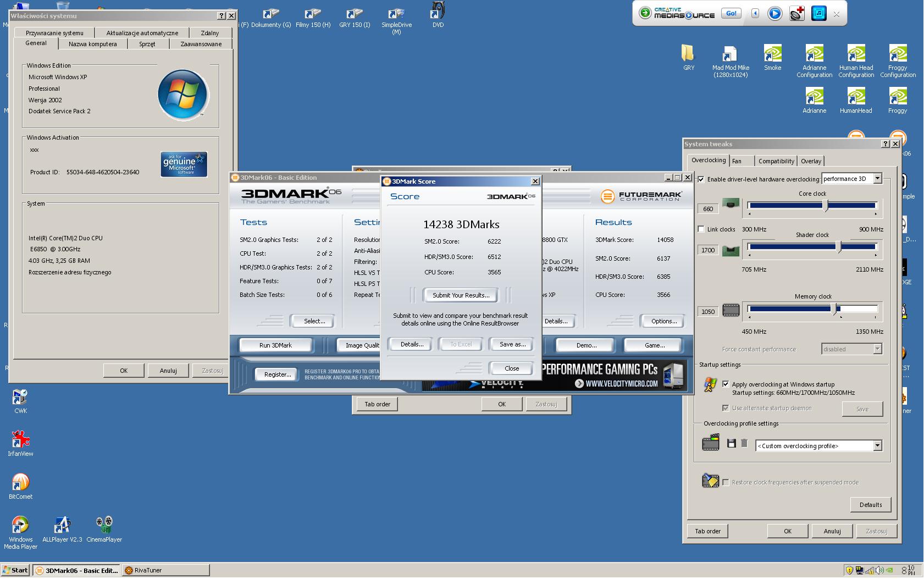Click the green arrow icon in Creative MediaSource bar

[x=645, y=13]
